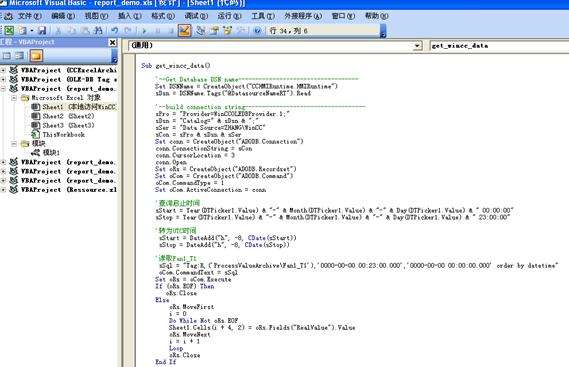Expand VBAProject (Ressource.xl tree node
Image resolution: width=569 pixels, height=367 pixels.
point(3,189)
